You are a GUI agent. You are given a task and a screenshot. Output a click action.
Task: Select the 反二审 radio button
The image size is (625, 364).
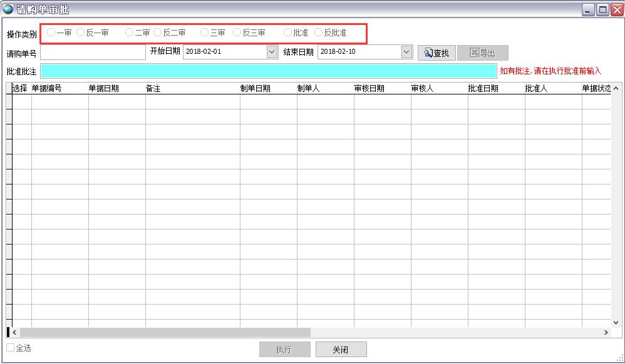(x=157, y=32)
